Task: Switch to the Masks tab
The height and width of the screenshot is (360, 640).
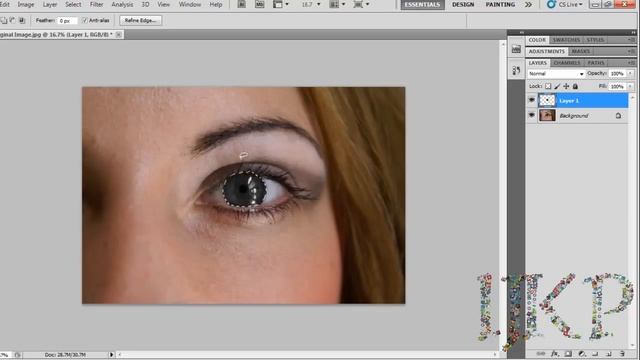Action: 580,51
